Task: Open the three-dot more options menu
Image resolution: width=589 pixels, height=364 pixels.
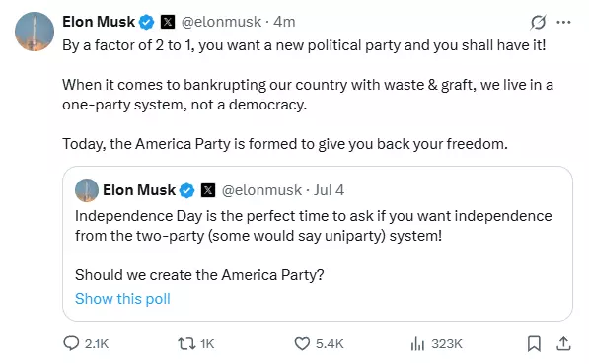Action: point(563,22)
